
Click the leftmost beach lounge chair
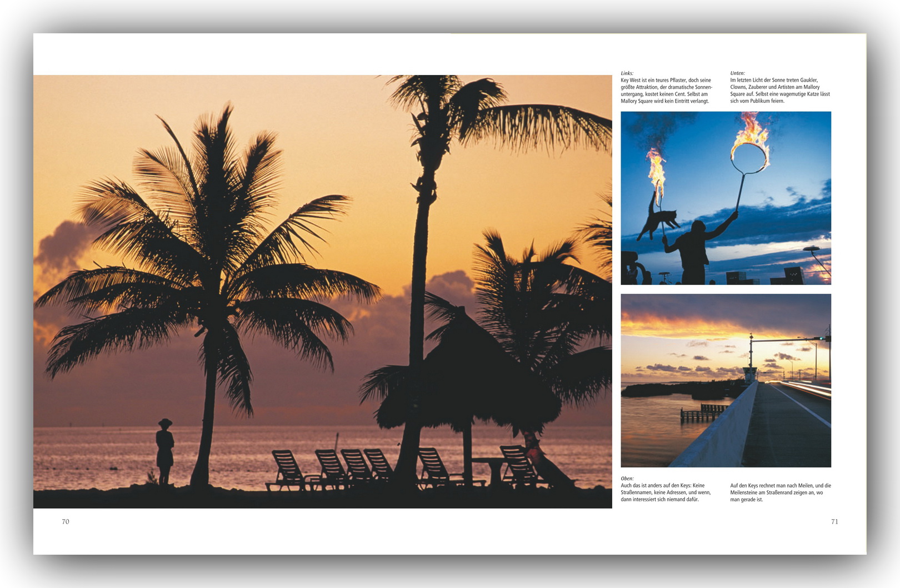coord(288,469)
